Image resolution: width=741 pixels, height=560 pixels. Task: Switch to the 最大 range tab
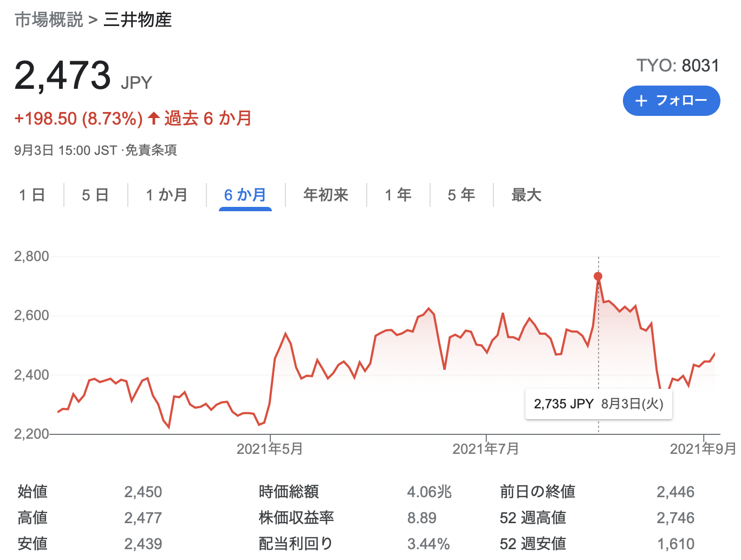[526, 195]
